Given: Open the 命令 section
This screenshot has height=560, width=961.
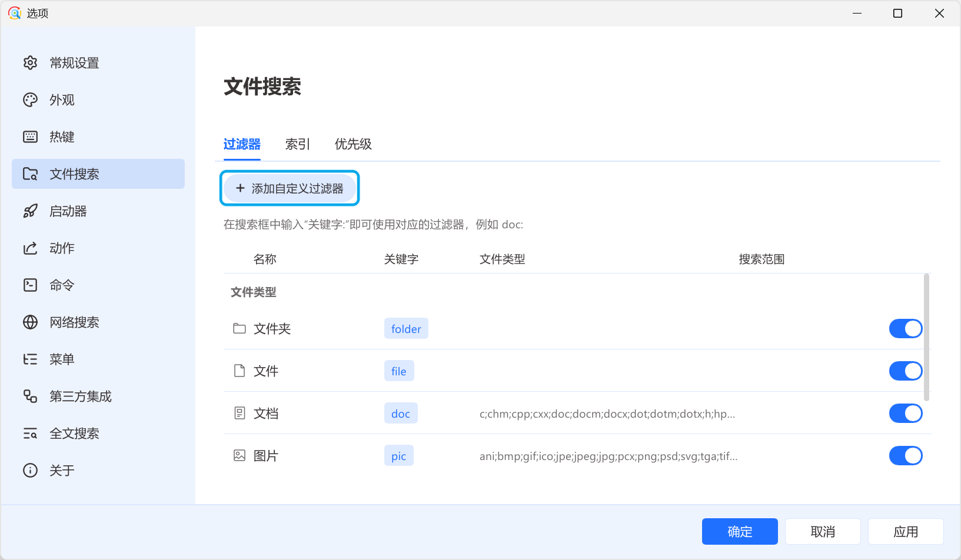Looking at the screenshot, I should pyautogui.click(x=98, y=285).
